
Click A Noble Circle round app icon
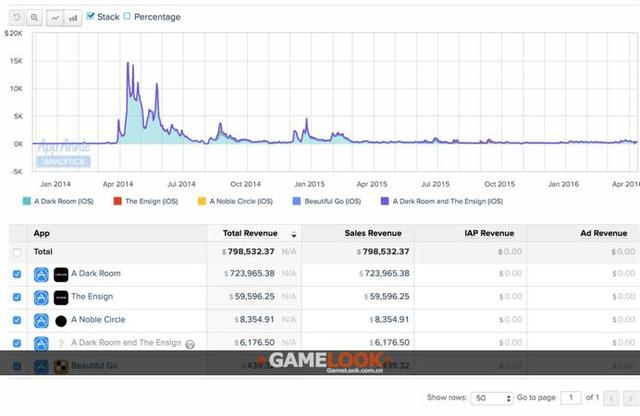point(60,320)
